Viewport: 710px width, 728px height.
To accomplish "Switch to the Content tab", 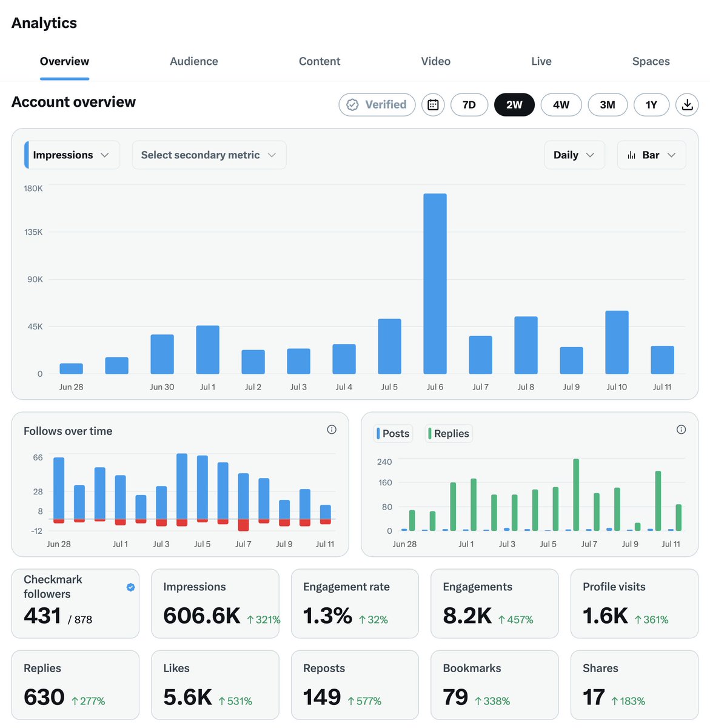I will point(320,61).
